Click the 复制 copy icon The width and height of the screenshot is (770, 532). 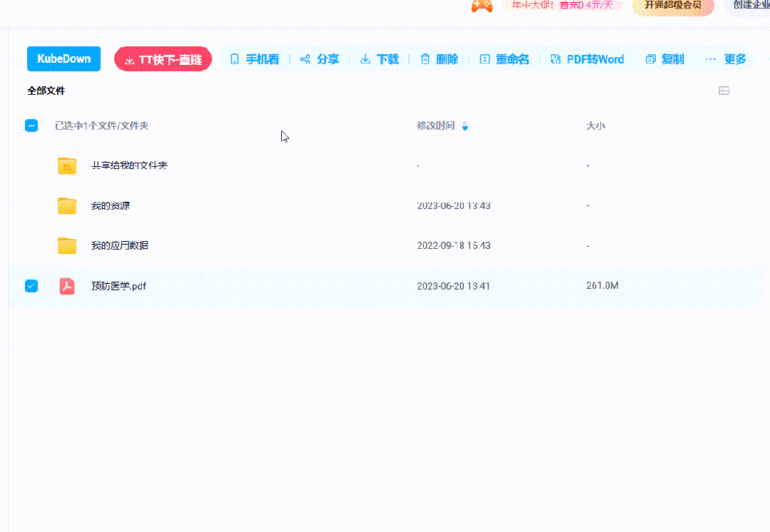tap(650, 60)
